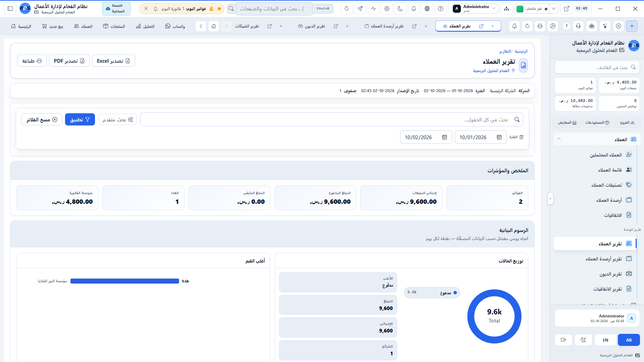644x362 pixels.
Task: Switch to تقرير الشيكات tab
Action: pos(247,26)
